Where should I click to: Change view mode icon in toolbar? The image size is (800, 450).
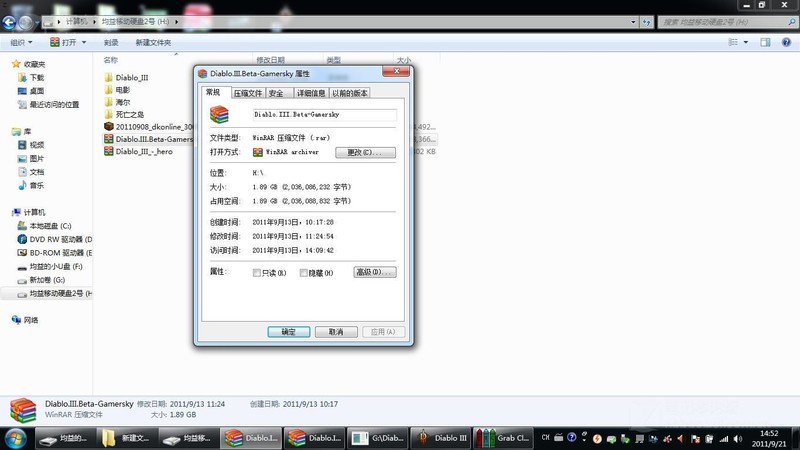pyautogui.click(x=733, y=42)
